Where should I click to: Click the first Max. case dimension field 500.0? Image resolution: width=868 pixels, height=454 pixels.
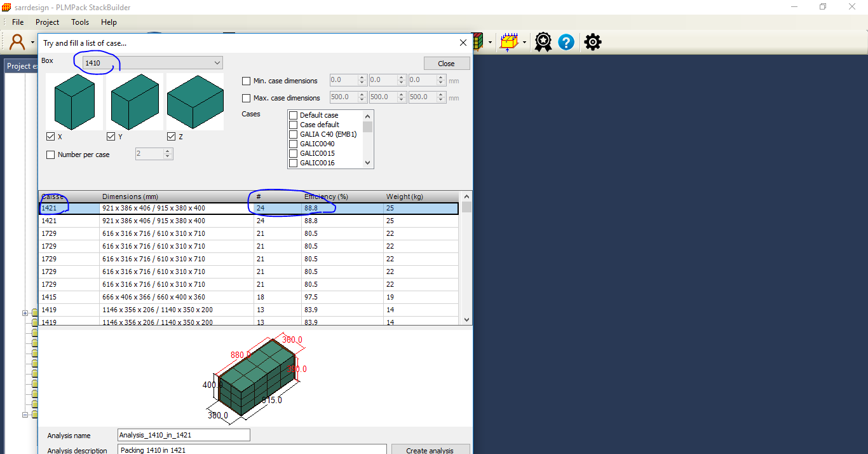click(348, 97)
